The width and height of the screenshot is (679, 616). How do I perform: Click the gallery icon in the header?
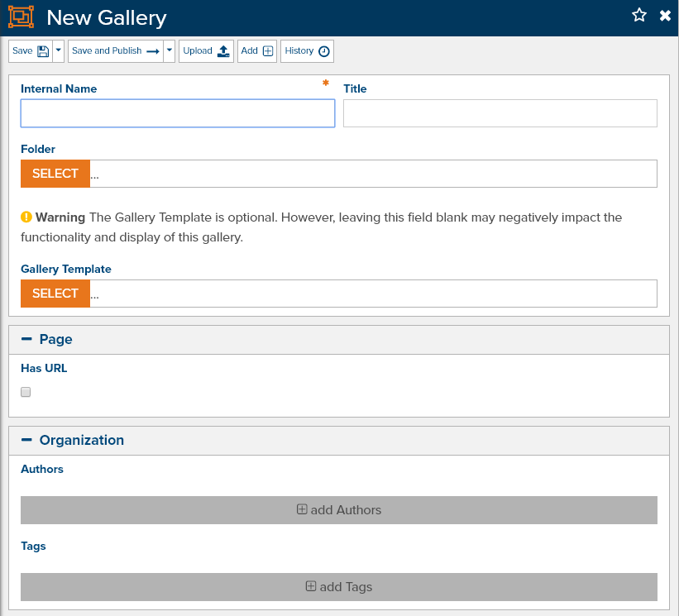[21, 17]
